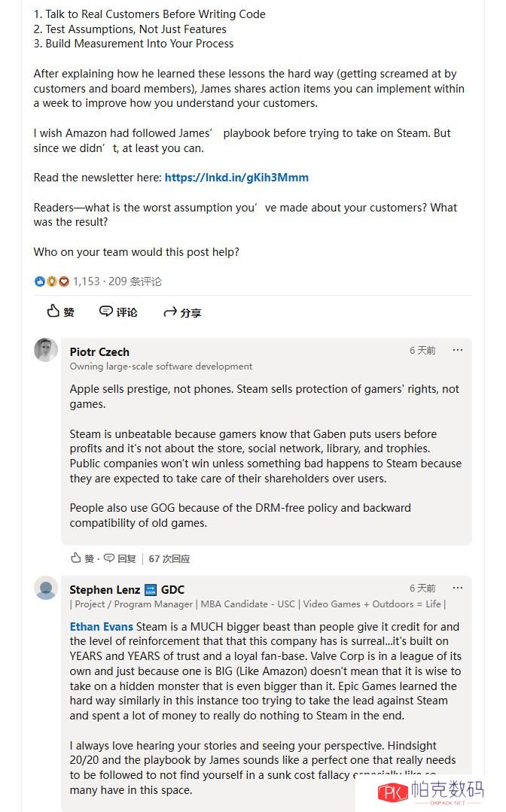Click the thumbs-up Like icon under the post
This screenshot has width=506, height=812.
[53, 312]
